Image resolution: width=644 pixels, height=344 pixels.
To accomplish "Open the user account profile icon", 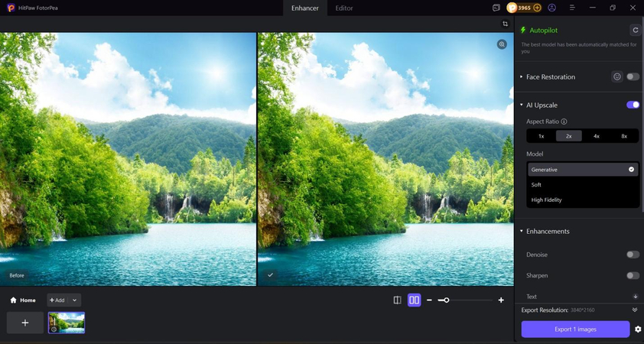I will pyautogui.click(x=551, y=8).
